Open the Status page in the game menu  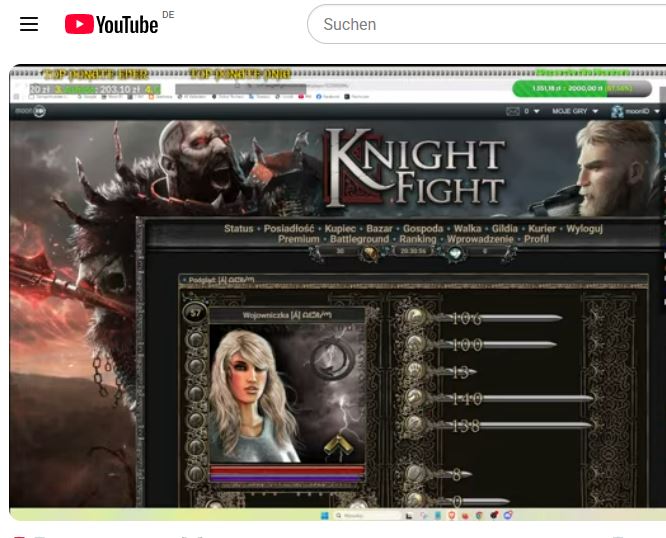pos(239,229)
